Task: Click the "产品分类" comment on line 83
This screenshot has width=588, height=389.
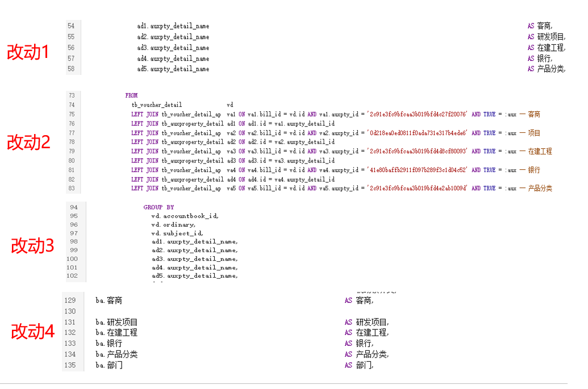Action: click(x=540, y=189)
